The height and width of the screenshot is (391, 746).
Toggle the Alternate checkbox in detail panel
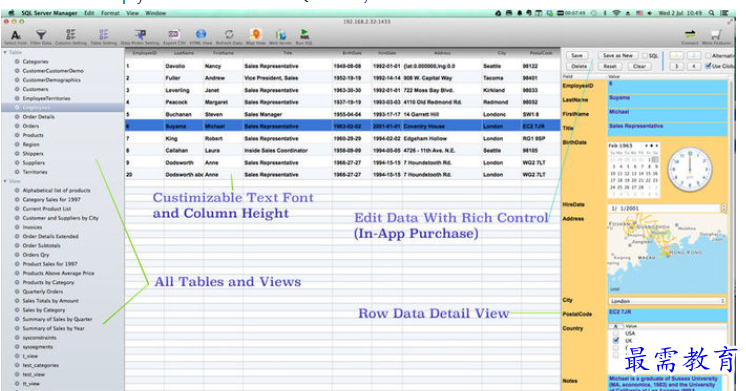708,56
